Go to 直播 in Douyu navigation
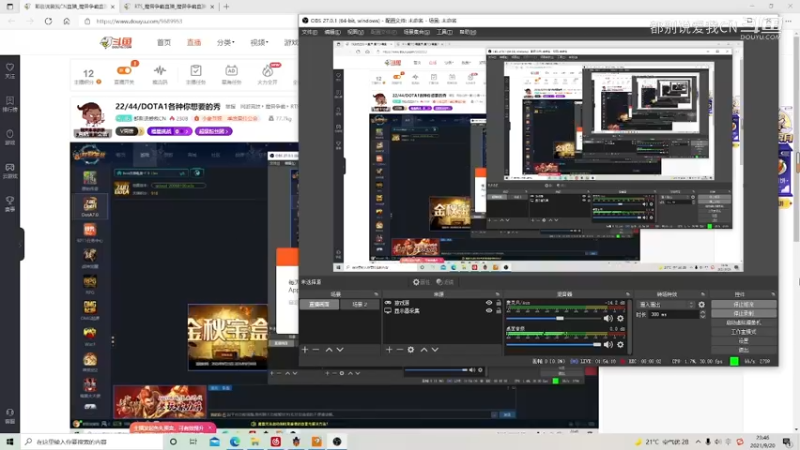The width and height of the screenshot is (800, 450). (194, 42)
